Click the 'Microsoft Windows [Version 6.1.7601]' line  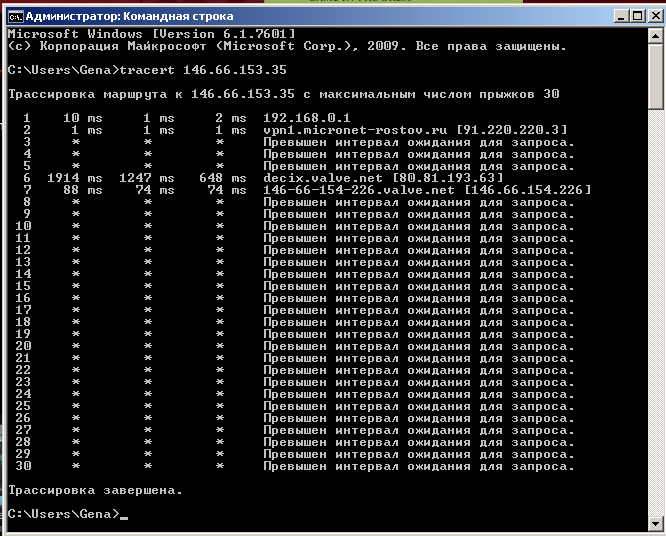[152, 34]
